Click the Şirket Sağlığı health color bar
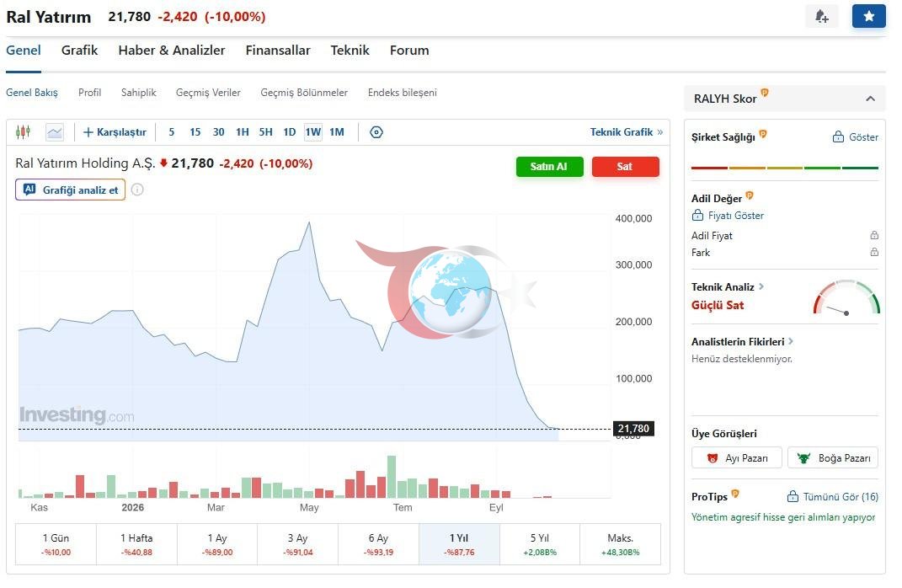The width and height of the screenshot is (902, 588). click(x=785, y=168)
